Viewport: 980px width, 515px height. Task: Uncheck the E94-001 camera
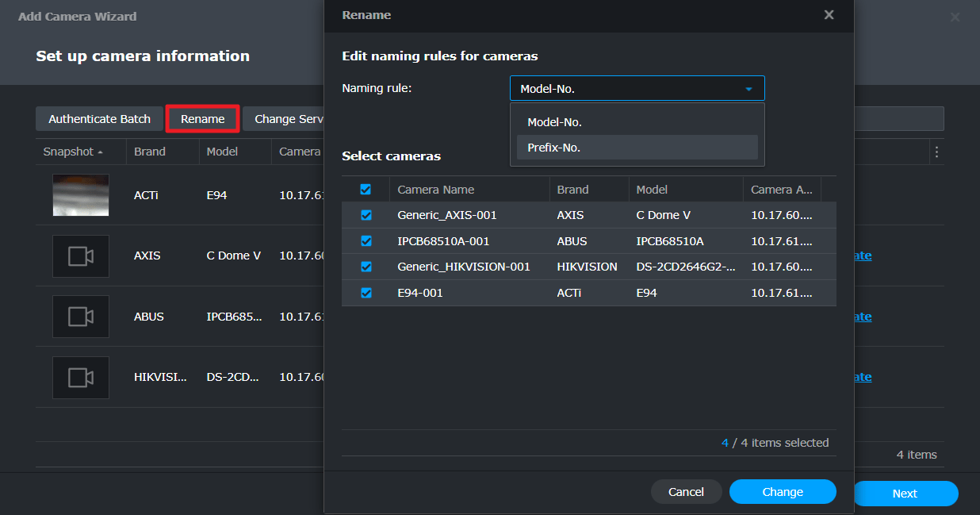(x=366, y=293)
